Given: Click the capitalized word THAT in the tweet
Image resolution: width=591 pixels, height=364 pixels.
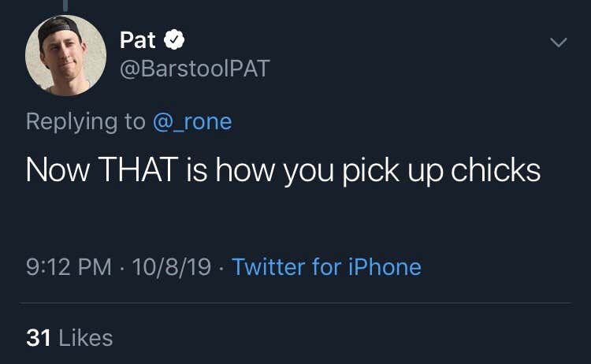Looking at the screenshot, I should click(138, 169).
